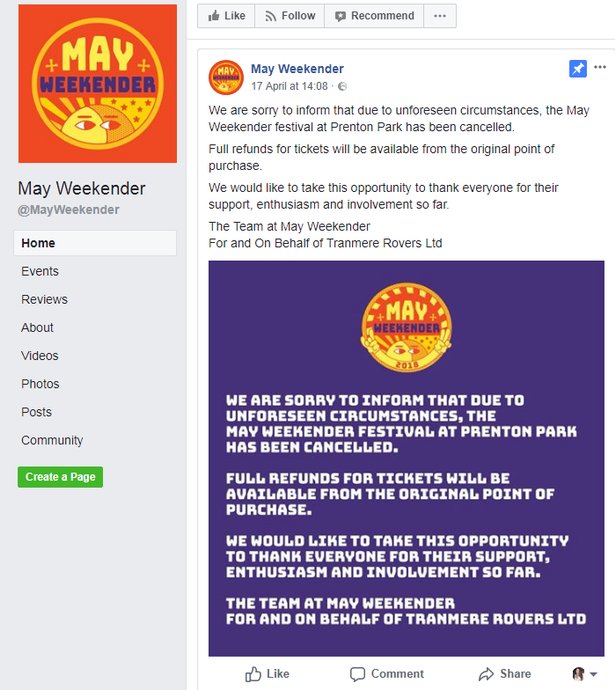Screen dimensions: 615x690
Task: Click the May Weekender page profile picture
Action: point(97,83)
